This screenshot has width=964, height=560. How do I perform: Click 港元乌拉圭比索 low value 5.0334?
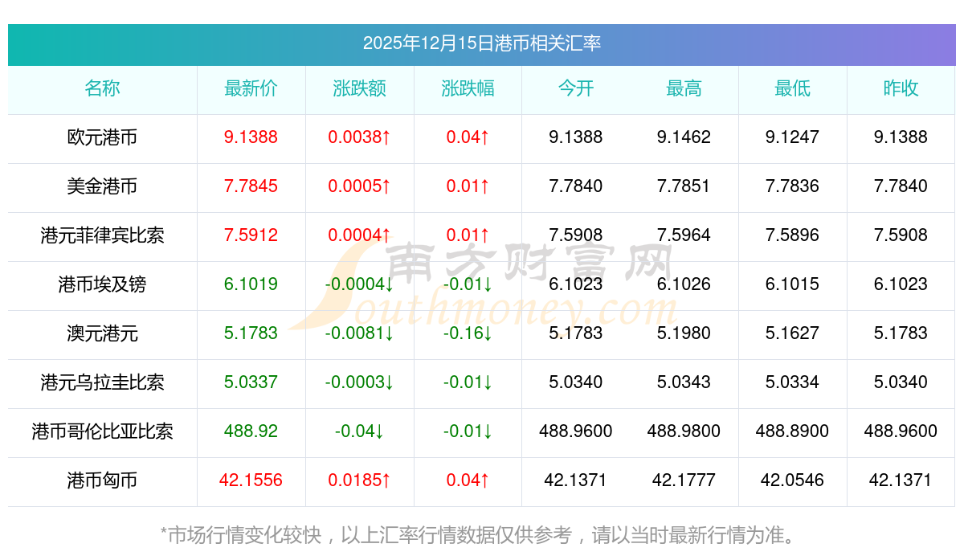coord(792,382)
